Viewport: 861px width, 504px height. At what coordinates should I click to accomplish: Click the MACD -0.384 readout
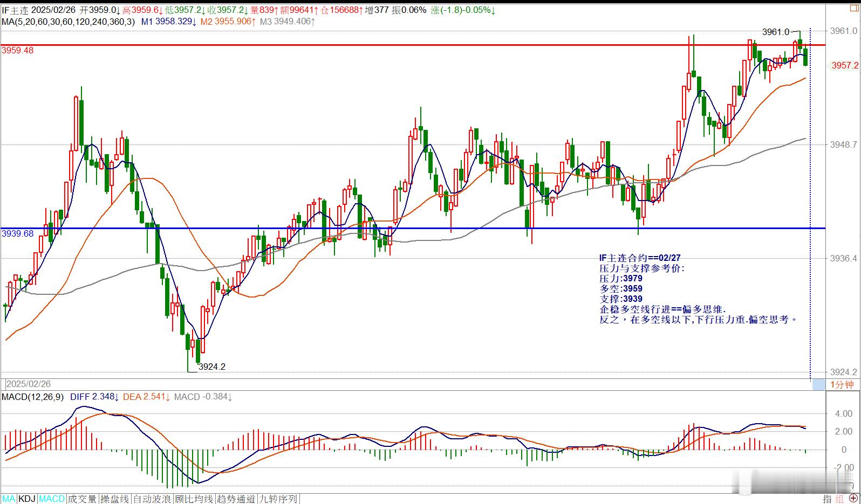pos(203,397)
